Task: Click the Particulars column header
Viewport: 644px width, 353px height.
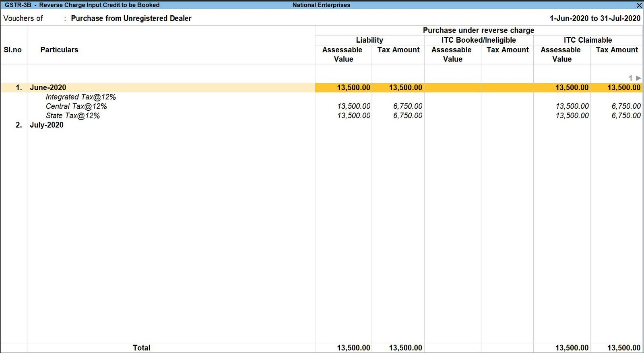Action: tap(59, 50)
